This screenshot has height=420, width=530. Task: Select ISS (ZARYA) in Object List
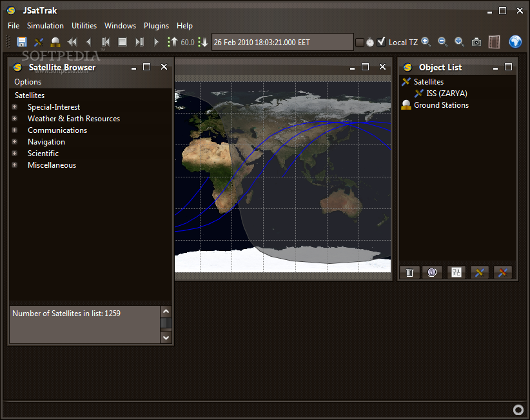pyautogui.click(x=447, y=94)
